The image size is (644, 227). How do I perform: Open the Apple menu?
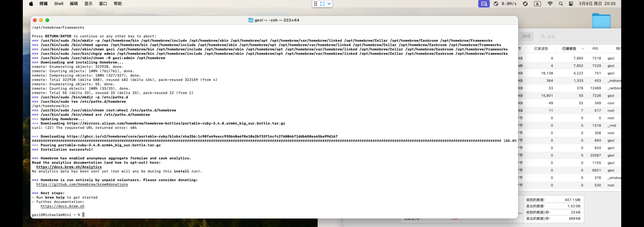31,4
